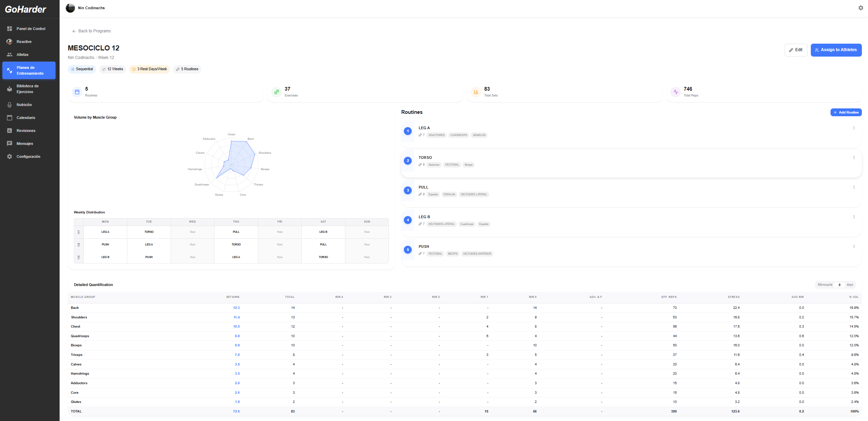Open Panel de Control menu item
Viewport: 868px width, 421px height.
click(30, 29)
